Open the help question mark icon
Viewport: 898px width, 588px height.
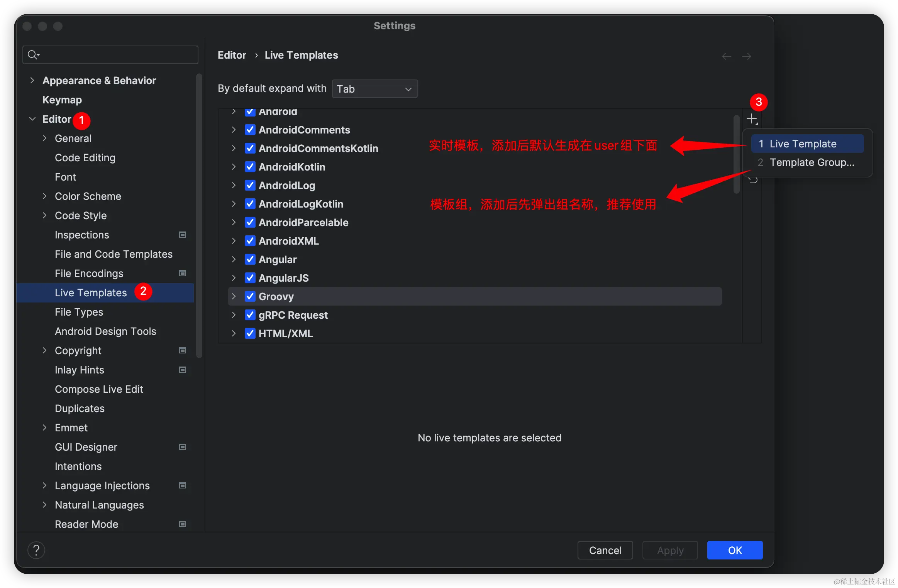36,550
